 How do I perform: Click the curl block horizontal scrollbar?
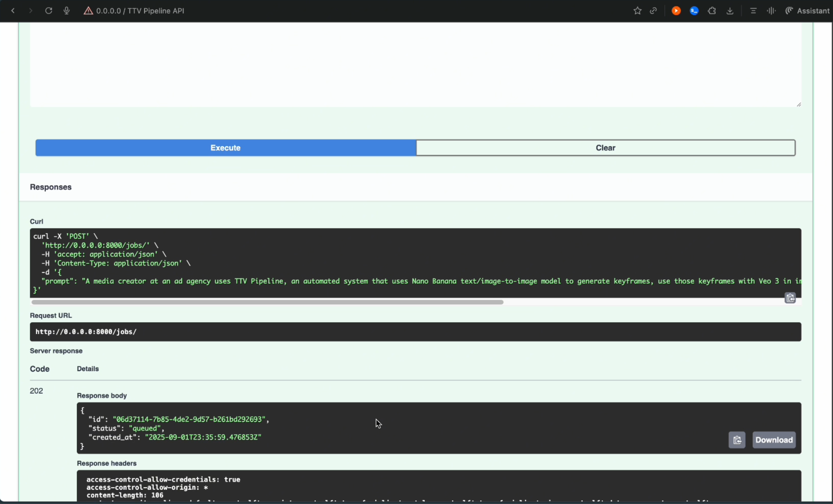point(267,302)
